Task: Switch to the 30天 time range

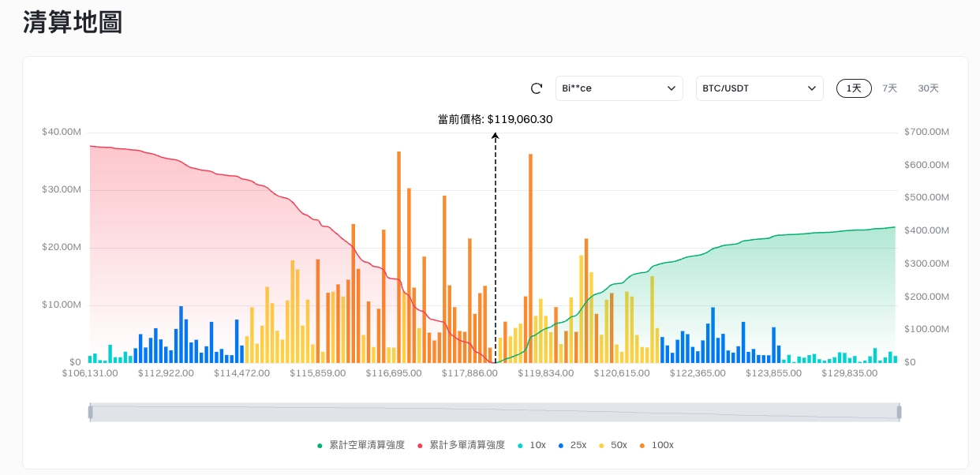Action: tap(928, 88)
